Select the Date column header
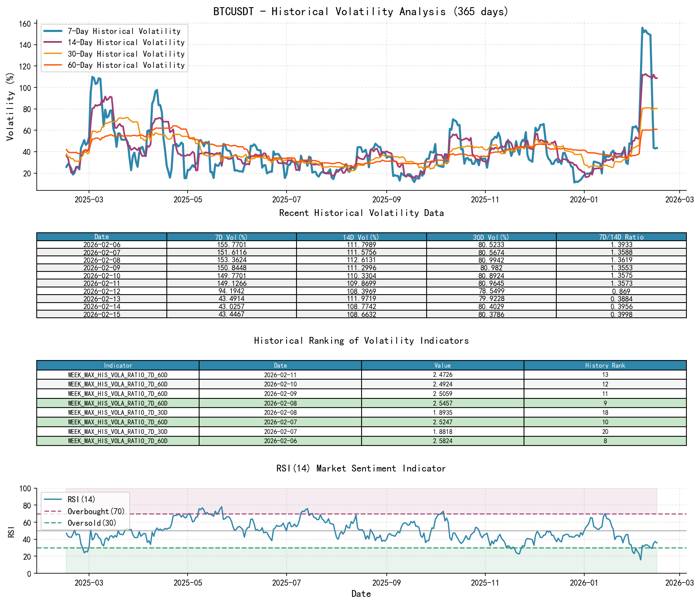The width and height of the screenshot is (700, 604). point(101,236)
